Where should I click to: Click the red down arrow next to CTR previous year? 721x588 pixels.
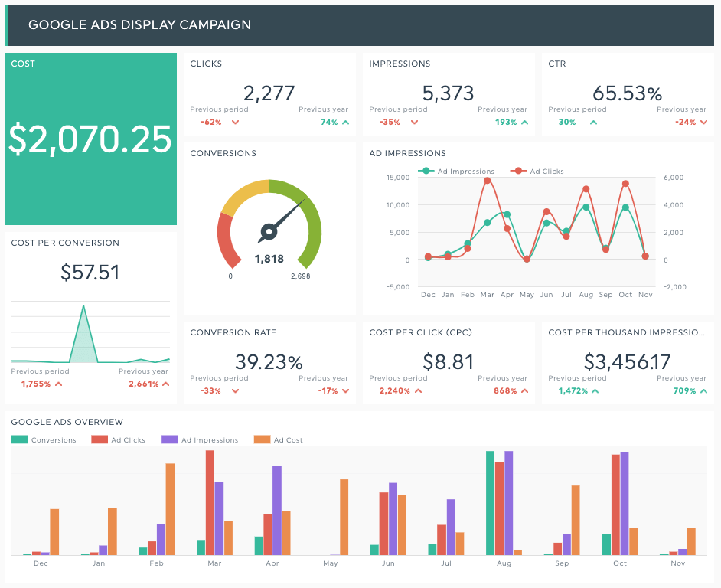coord(702,122)
